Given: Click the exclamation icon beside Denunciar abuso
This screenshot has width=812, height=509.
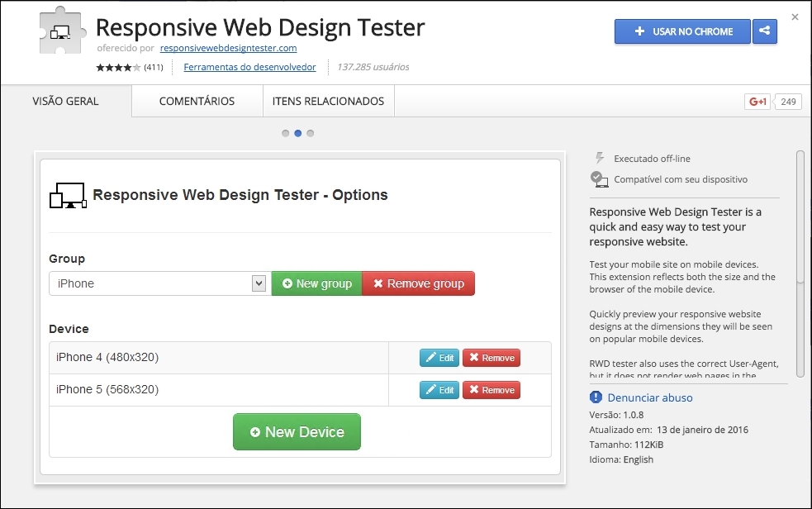Looking at the screenshot, I should pyautogui.click(x=594, y=397).
